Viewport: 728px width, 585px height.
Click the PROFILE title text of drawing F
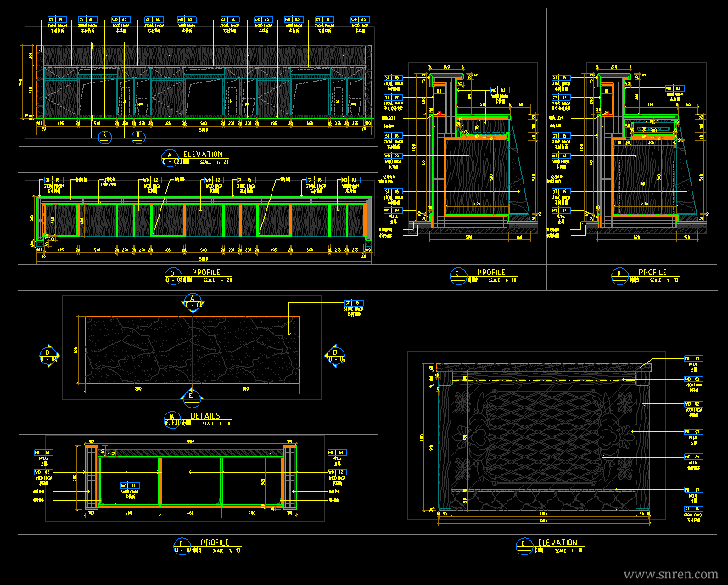pos(215,543)
